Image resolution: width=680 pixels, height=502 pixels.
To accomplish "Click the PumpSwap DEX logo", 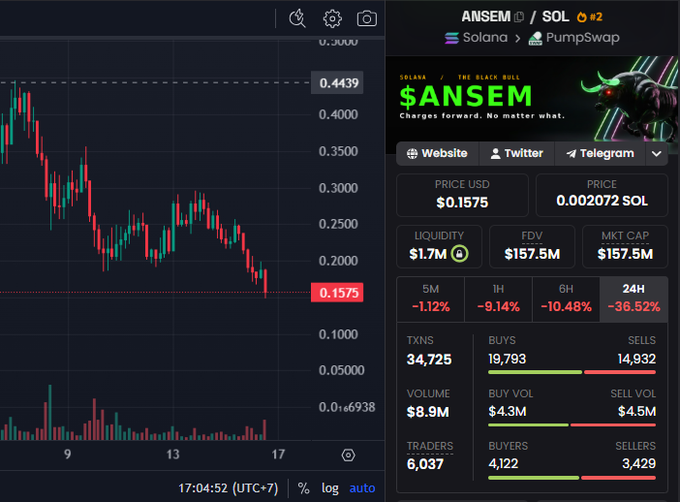I will coord(535,38).
